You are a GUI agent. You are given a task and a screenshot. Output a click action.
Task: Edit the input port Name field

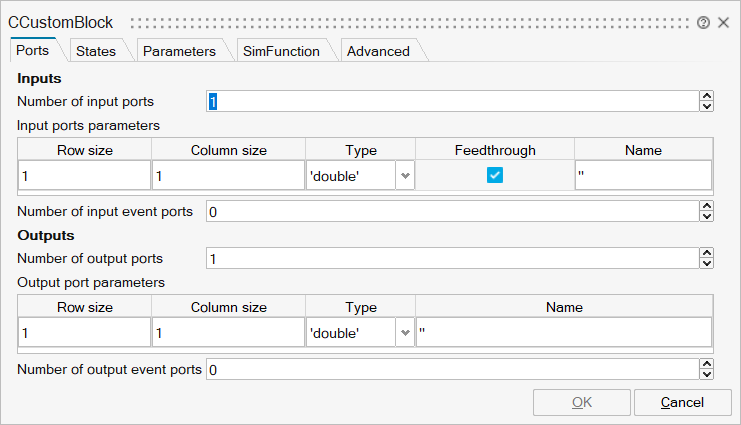coord(643,176)
